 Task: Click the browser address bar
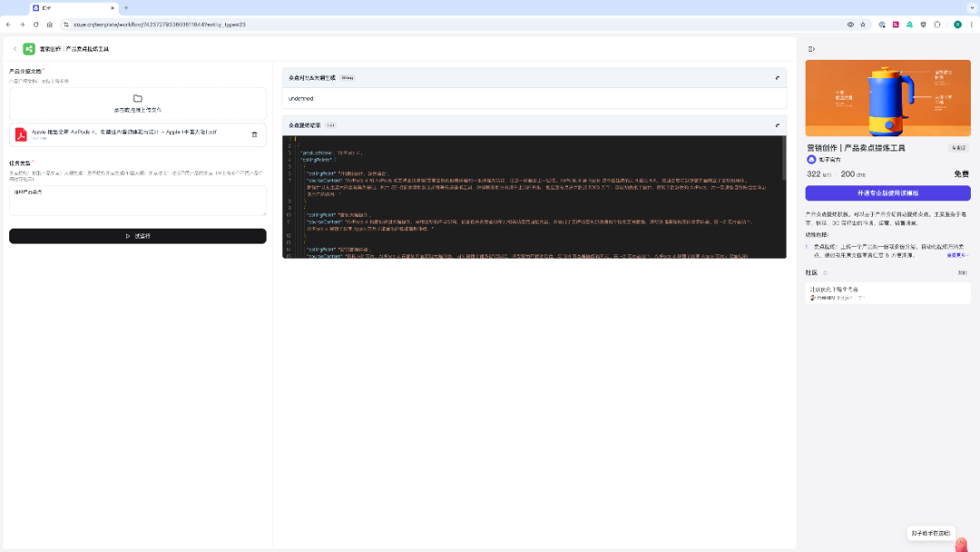coord(456,25)
